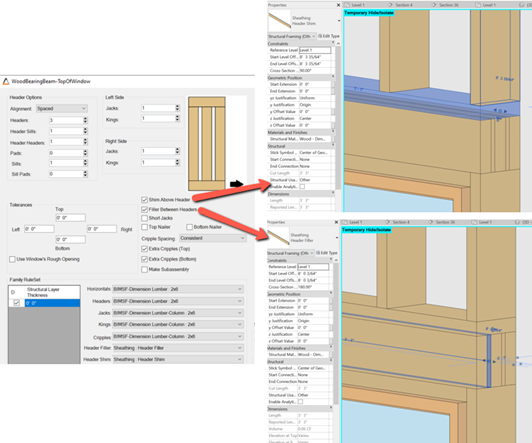
Task: Click the Right tolerance input field
Action: pyautogui.click(x=102, y=229)
